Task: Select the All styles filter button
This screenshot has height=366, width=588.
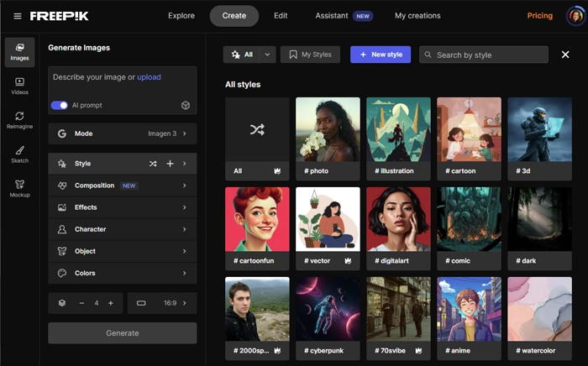Action: [x=242, y=55]
